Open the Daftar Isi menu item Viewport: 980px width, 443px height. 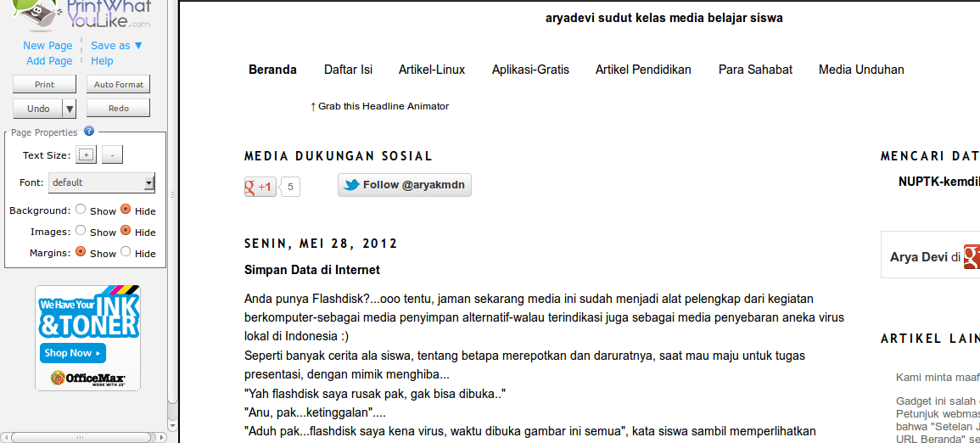point(348,70)
